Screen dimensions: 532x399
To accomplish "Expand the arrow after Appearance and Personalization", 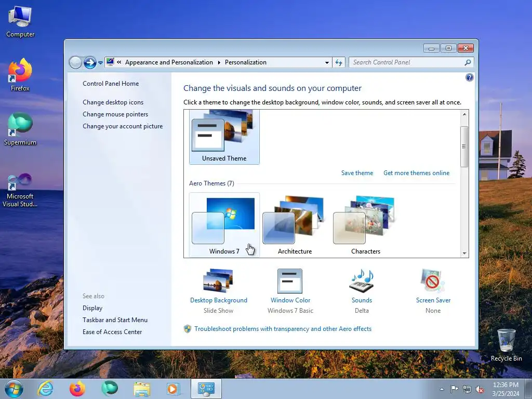I will click(219, 62).
